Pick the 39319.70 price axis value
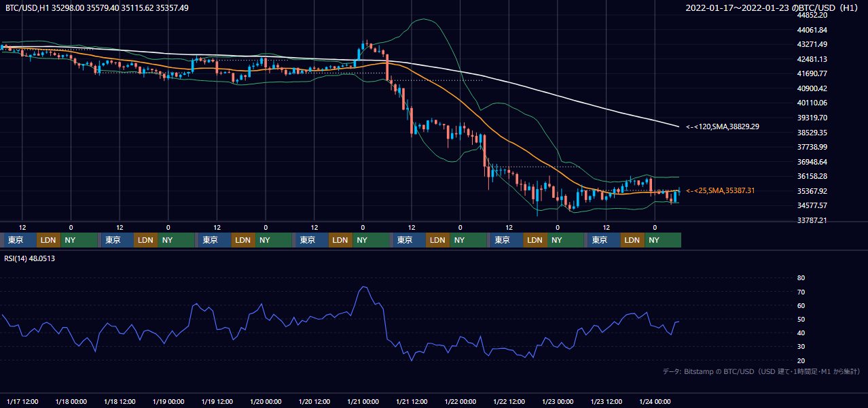 tap(812, 118)
